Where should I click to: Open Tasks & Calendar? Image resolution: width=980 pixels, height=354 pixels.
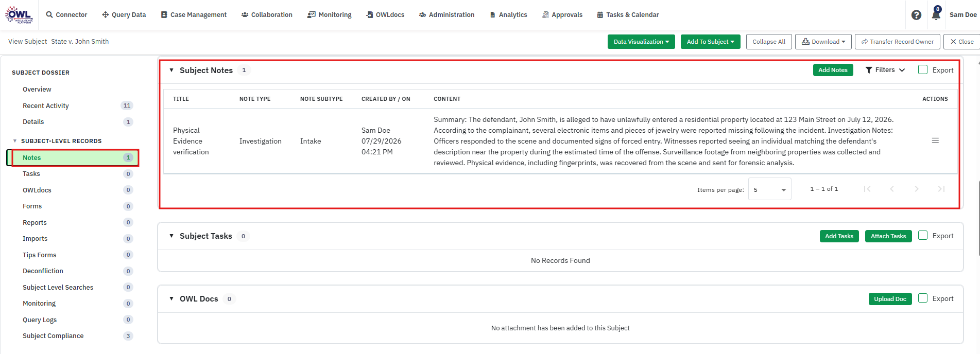click(x=628, y=15)
